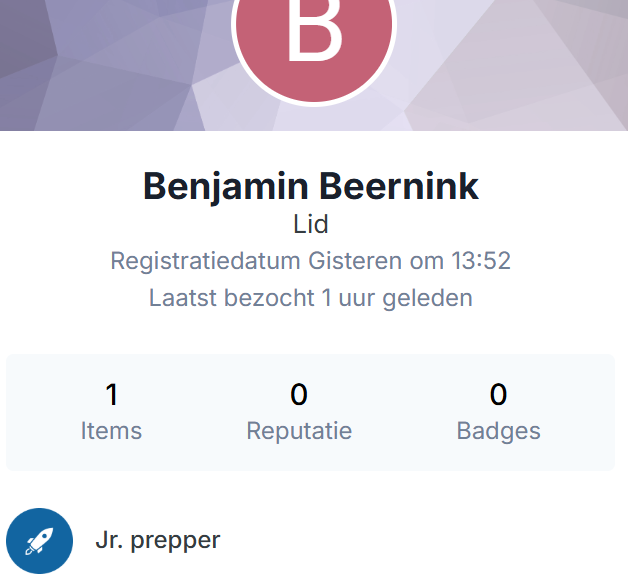Click the 1 uur geleden timestamp
Screen dimensions: 628x586
(x=397, y=298)
